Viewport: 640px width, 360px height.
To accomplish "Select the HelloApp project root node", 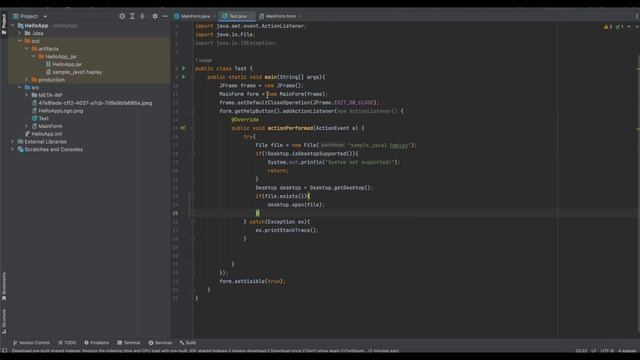I will (x=36, y=26).
